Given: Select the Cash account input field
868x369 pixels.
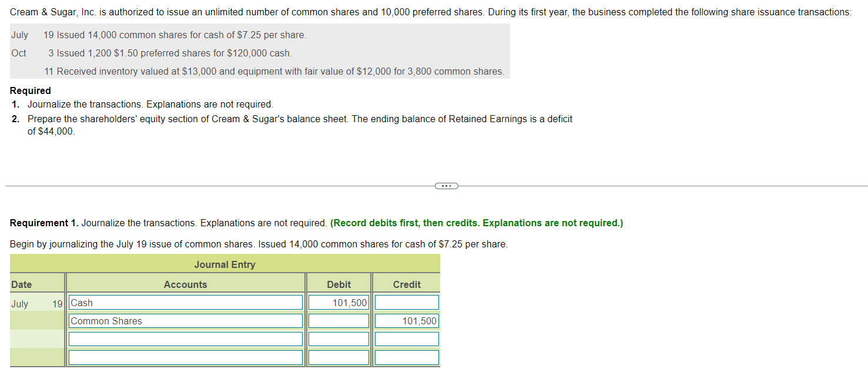Looking at the screenshot, I should click(x=185, y=302).
